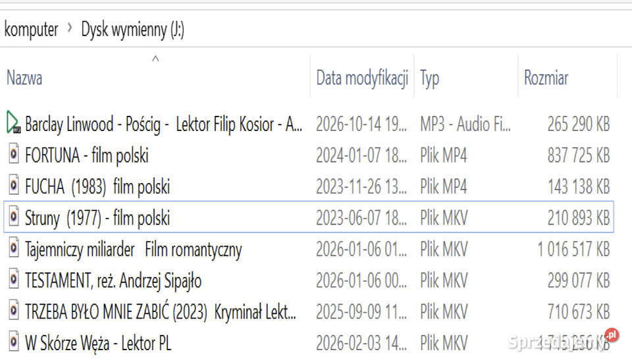Click the date 2026-02-03 for W Skórze Węża
632x364 pixels.
pos(361,344)
